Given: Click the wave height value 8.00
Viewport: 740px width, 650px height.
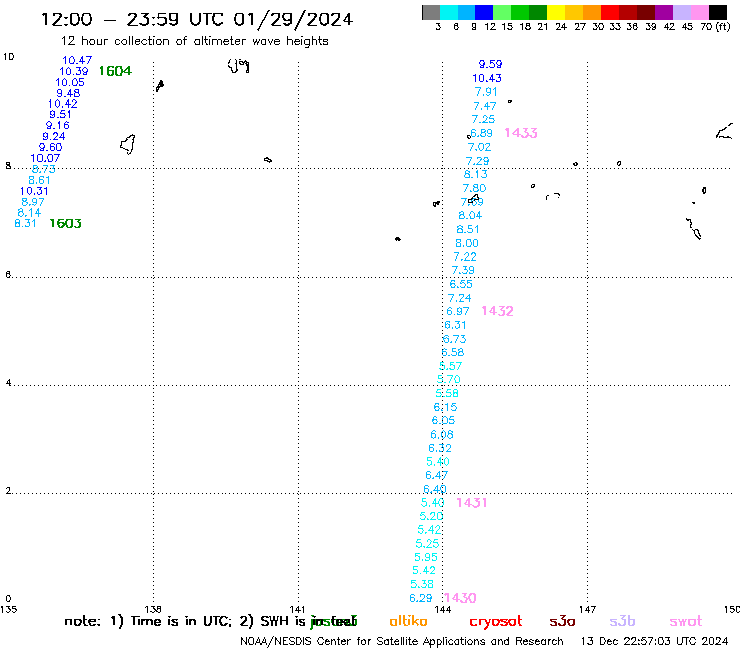Looking at the screenshot, I should (x=467, y=243).
